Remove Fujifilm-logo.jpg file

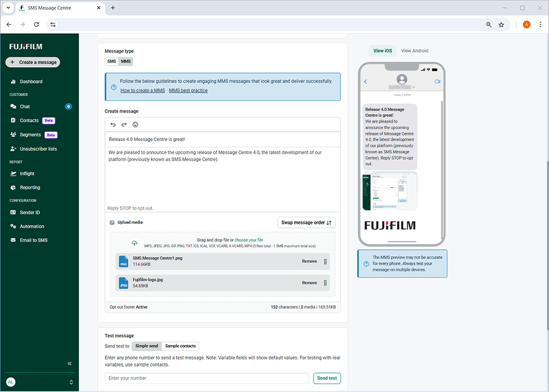tap(310, 282)
